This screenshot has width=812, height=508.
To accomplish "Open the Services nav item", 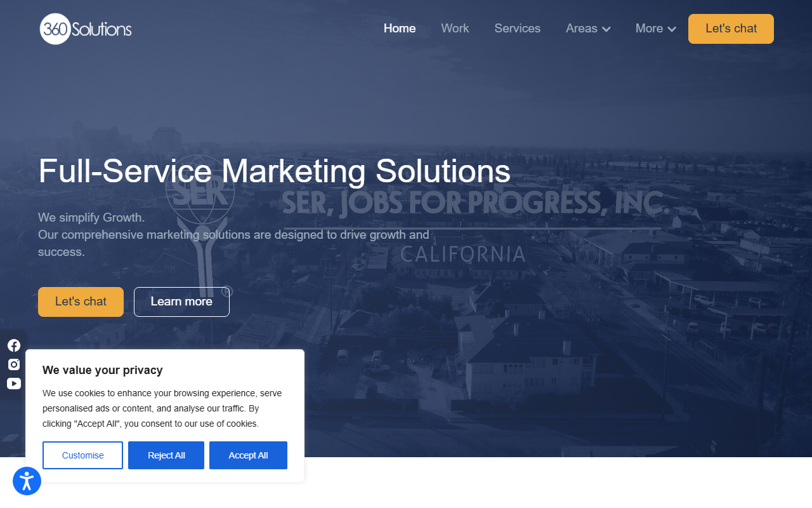I will pyautogui.click(x=518, y=29).
